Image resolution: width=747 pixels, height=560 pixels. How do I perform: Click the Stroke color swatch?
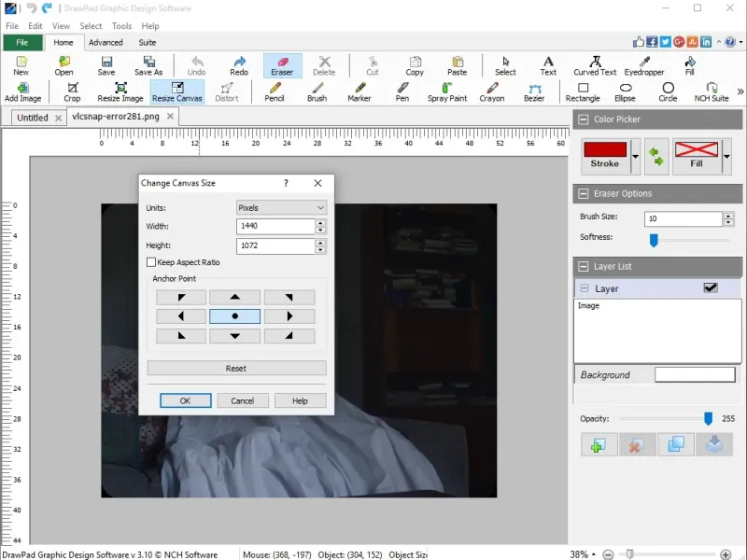(605, 149)
